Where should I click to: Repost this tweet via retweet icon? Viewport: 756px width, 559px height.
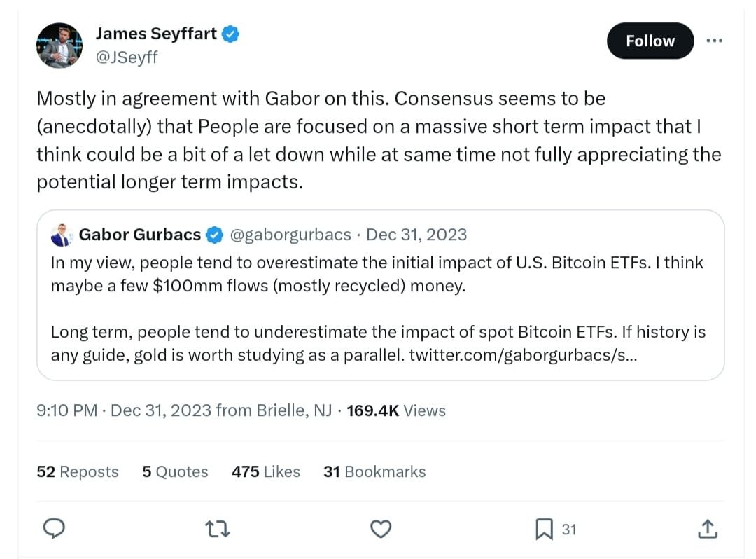[x=218, y=529]
